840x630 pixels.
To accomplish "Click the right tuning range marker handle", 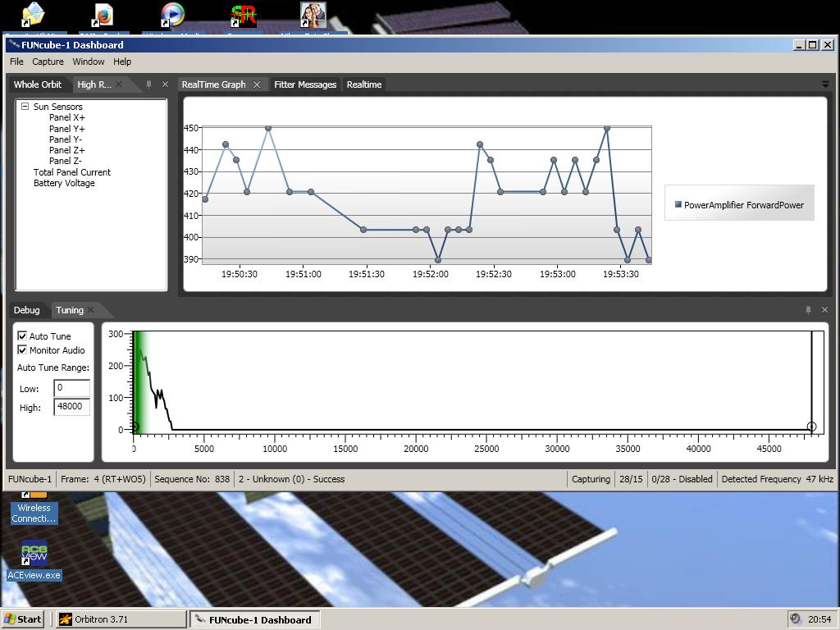I will tap(811, 427).
